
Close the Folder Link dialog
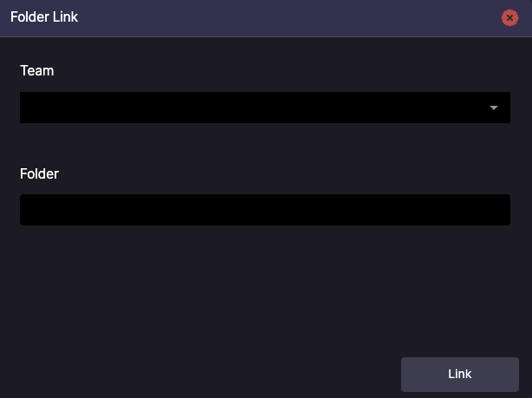tap(509, 17)
